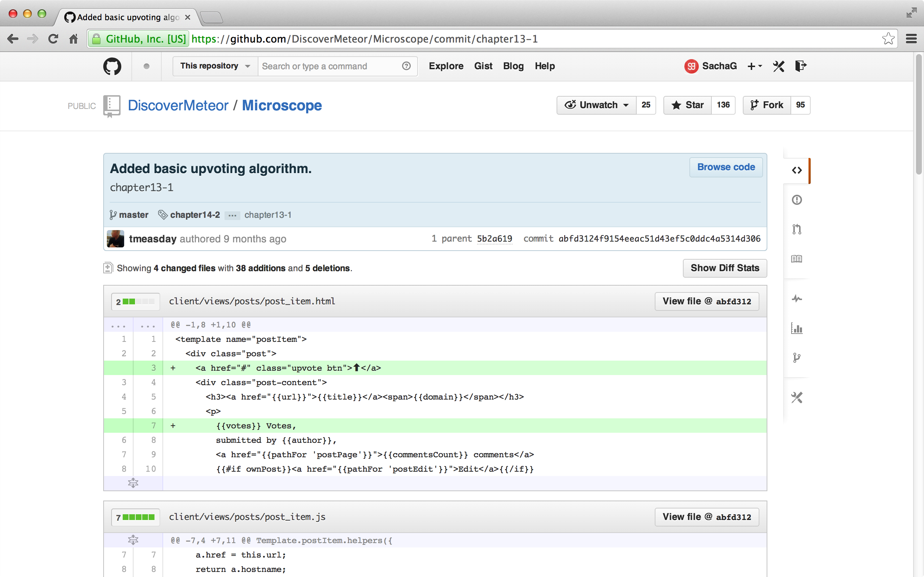Click the pull request icon in right sidebar
Viewport: 924px width, 577px height.
click(796, 229)
